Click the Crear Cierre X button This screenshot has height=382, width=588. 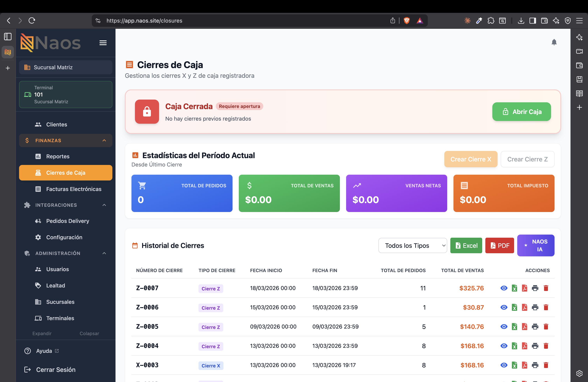(471, 159)
